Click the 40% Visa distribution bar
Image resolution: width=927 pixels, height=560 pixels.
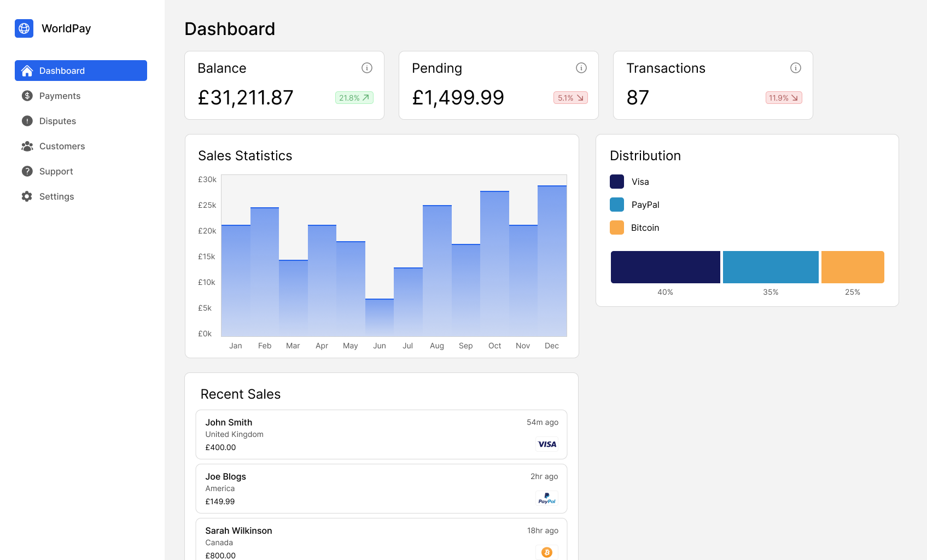[x=665, y=267]
